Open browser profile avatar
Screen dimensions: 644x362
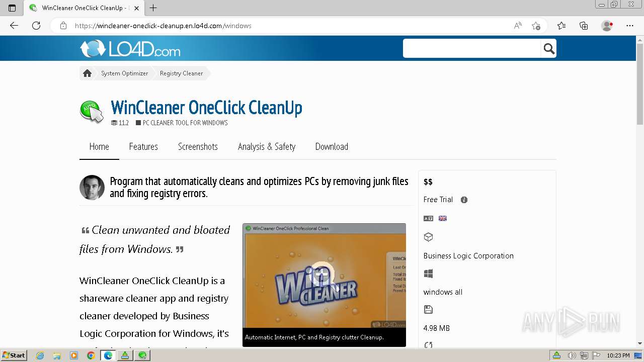(607, 26)
